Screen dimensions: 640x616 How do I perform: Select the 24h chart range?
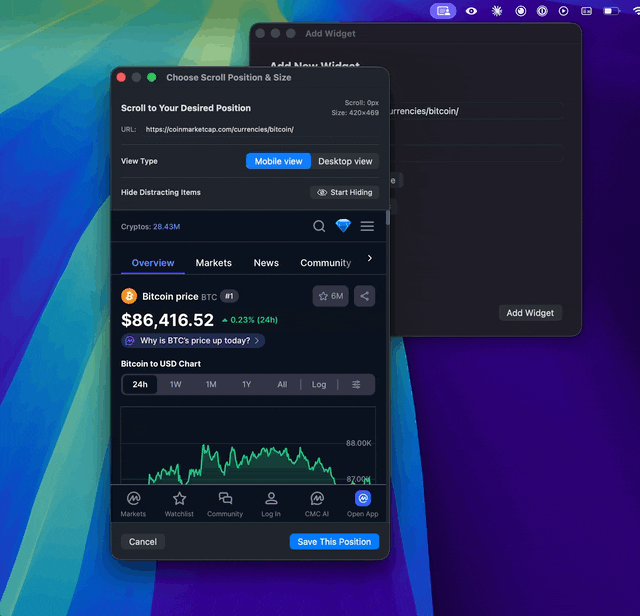click(x=140, y=385)
